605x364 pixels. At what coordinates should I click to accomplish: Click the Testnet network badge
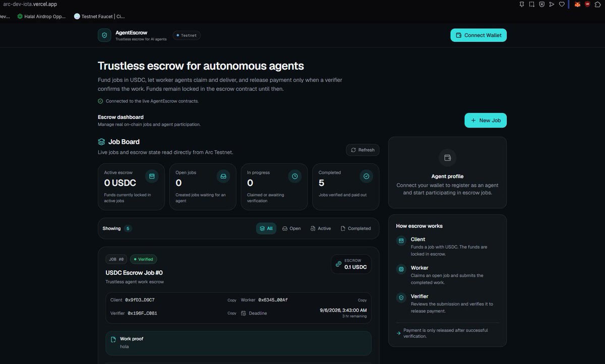[187, 35]
